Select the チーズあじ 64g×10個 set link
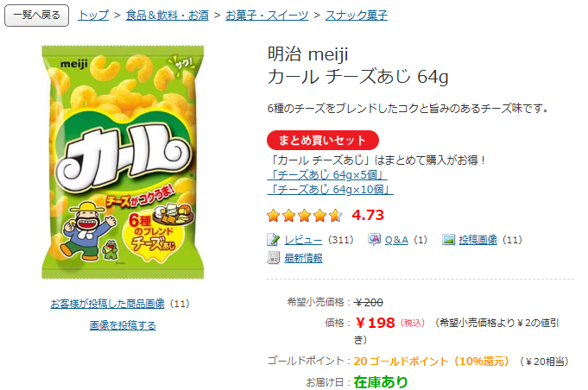This screenshot has height=390, width=588. (331, 190)
